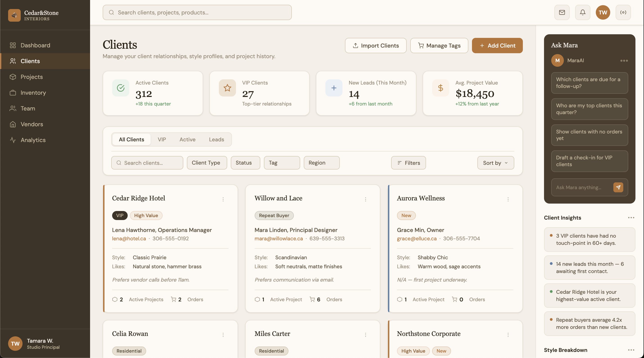The height and width of the screenshot is (358, 644).
Task: Open Celia Rowan card menu
Action: pyautogui.click(x=223, y=335)
